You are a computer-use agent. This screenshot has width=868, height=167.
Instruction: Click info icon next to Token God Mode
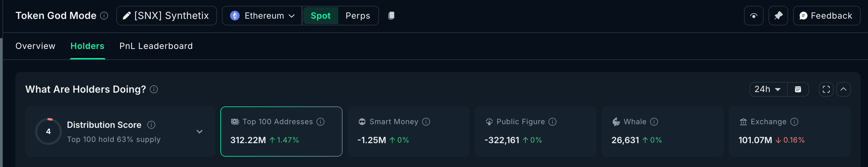pos(104,16)
